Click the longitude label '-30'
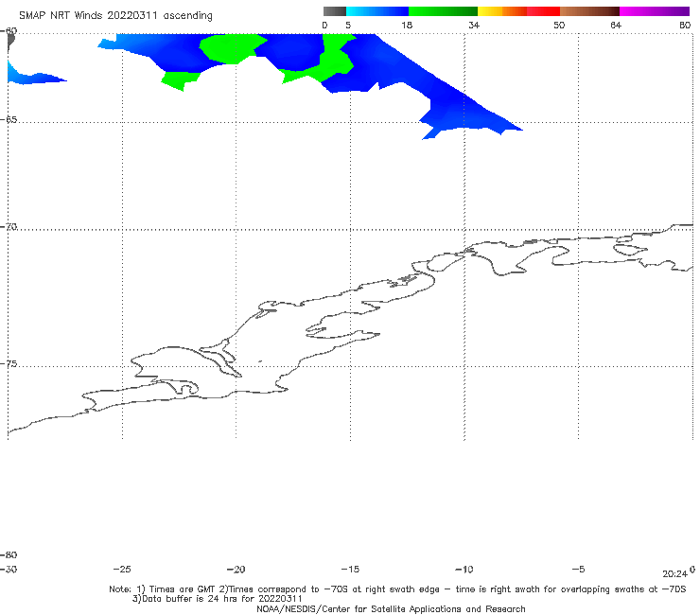 [x=9, y=570]
